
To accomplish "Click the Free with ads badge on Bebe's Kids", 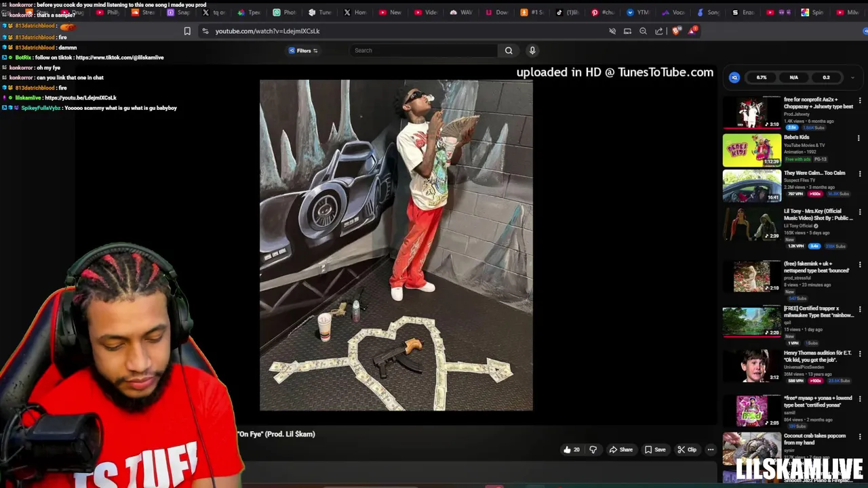I will click(x=797, y=159).
